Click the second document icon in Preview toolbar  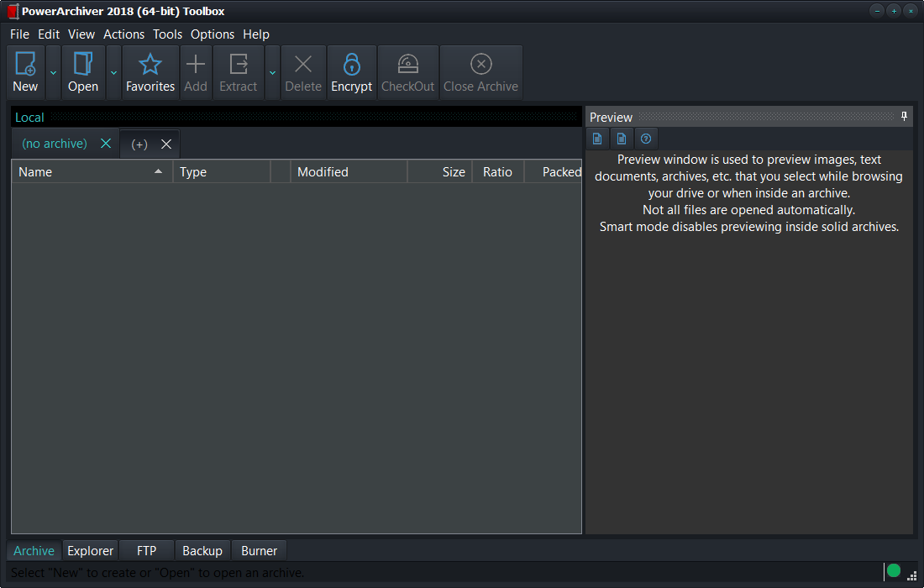pos(622,139)
